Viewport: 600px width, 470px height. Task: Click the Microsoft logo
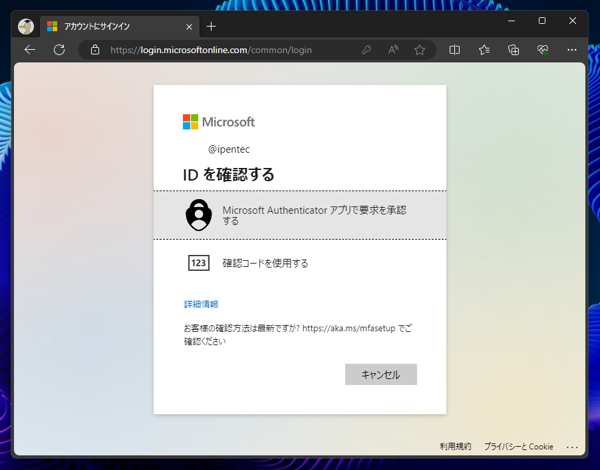click(219, 122)
